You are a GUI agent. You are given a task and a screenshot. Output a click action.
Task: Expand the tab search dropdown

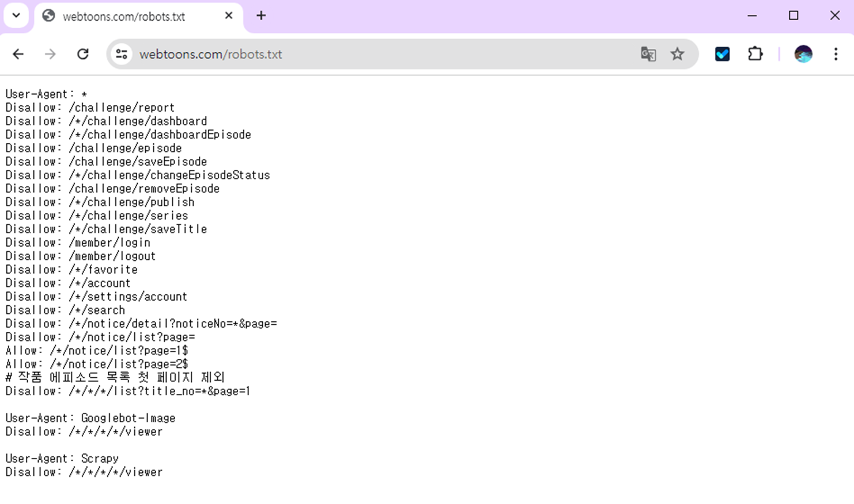[16, 16]
